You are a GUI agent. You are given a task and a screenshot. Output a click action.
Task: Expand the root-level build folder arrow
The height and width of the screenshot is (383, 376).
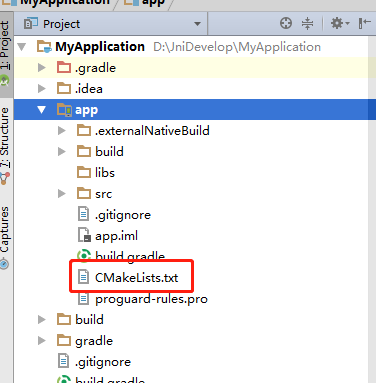[42, 320]
